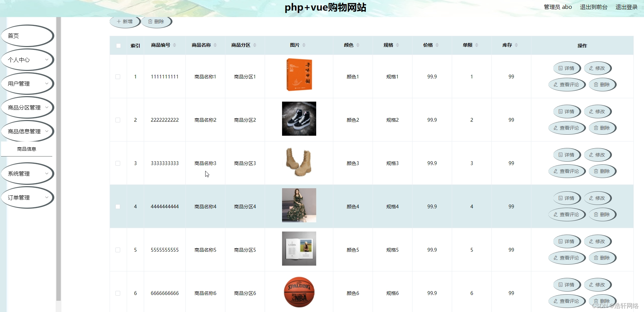The width and height of the screenshot is (644, 312).
Task: Click 查看评论 for 商品名称1 row
Action: (x=567, y=85)
